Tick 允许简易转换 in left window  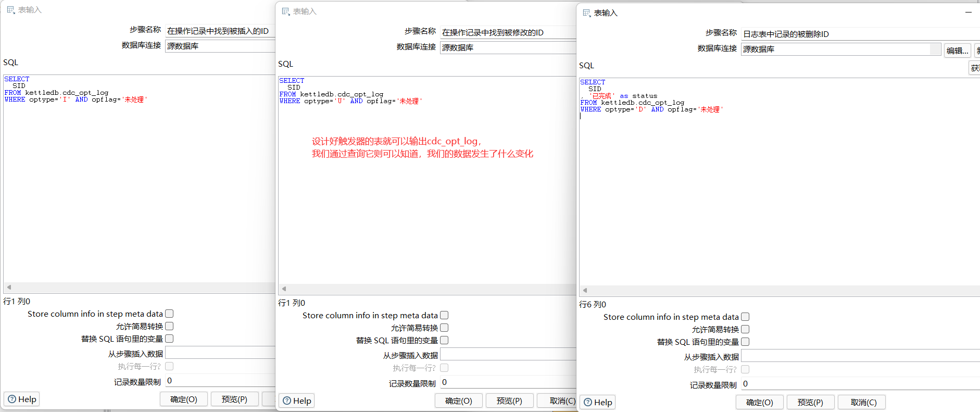coord(169,326)
